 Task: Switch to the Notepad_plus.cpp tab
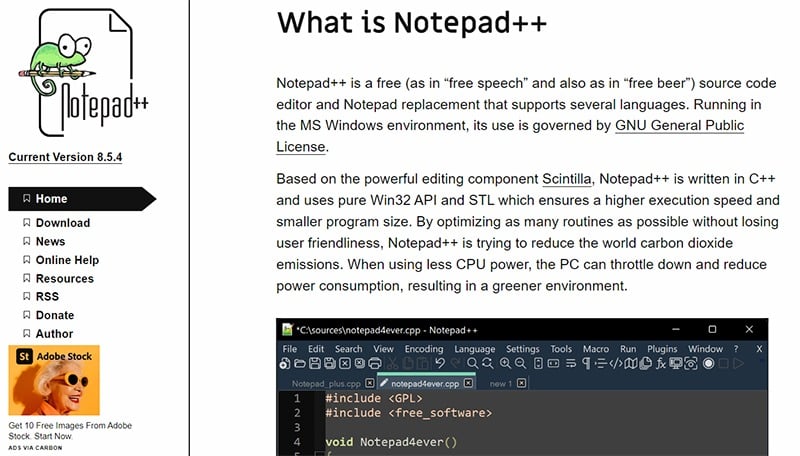point(326,384)
